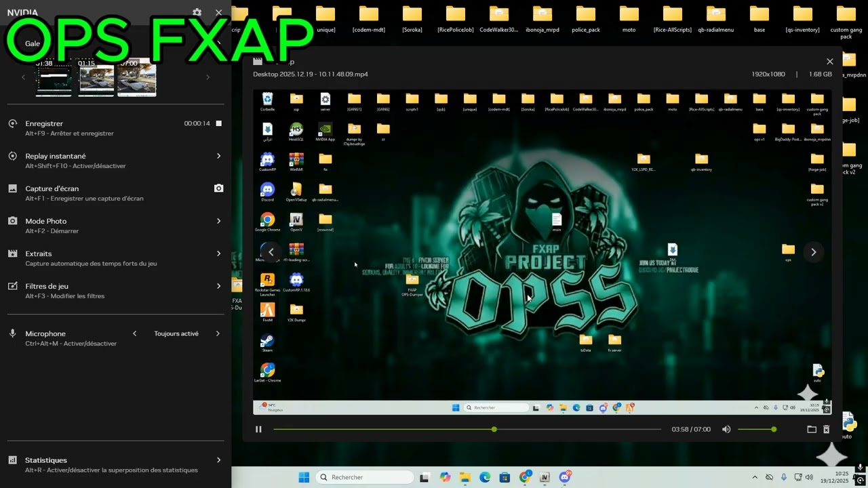
Task: Open the Mode Photo entry
Action: click(x=115, y=226)
